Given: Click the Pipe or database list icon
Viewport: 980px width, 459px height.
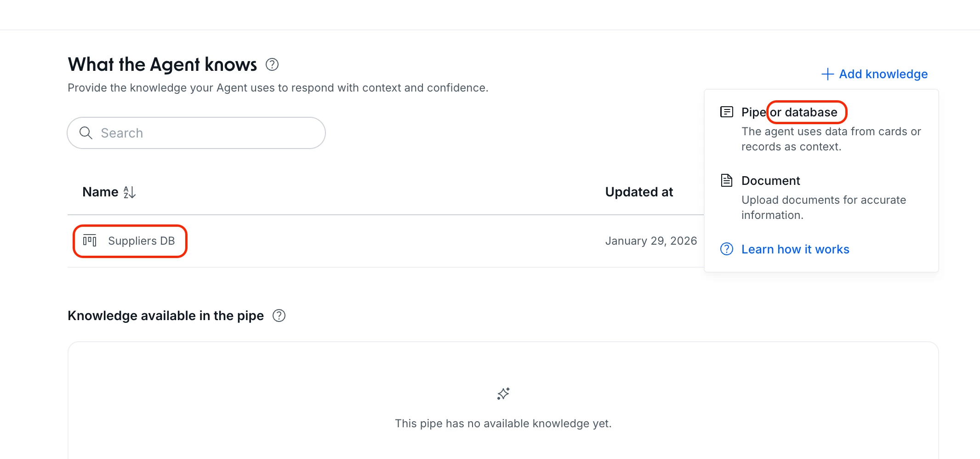Looking at the screenshot, I should [727, 112].
